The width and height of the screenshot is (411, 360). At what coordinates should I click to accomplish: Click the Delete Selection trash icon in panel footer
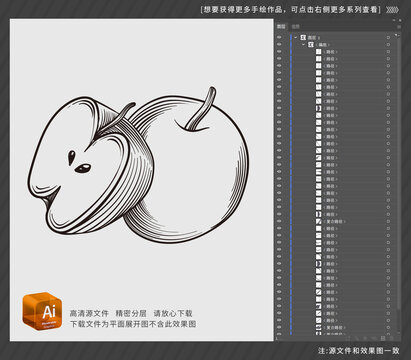[391, 338]
